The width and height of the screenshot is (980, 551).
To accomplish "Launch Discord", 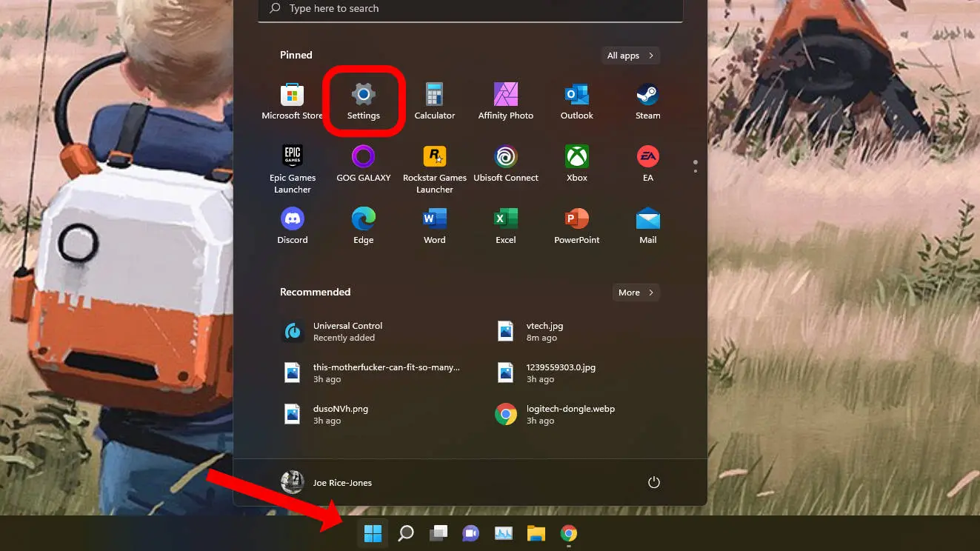I will (x=293, y=226).
